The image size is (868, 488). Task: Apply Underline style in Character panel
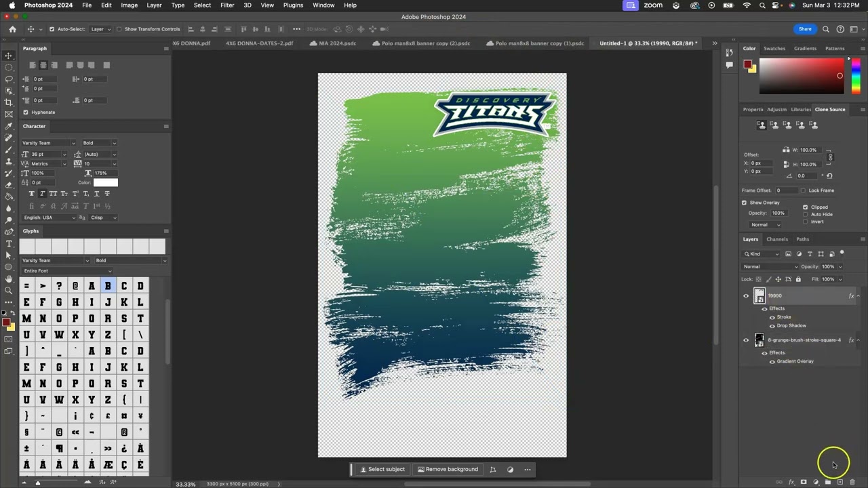coord(96,194)
